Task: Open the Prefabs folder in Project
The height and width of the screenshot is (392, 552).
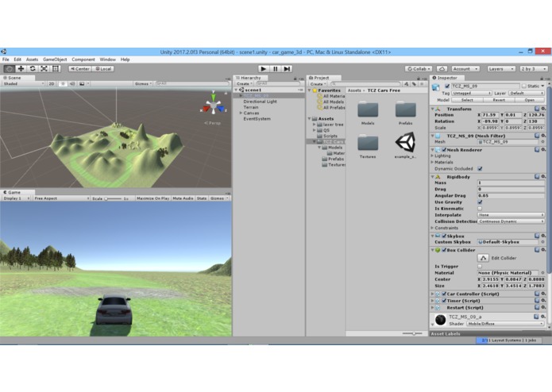Action: pyautogui.click(x=406, y=110)
